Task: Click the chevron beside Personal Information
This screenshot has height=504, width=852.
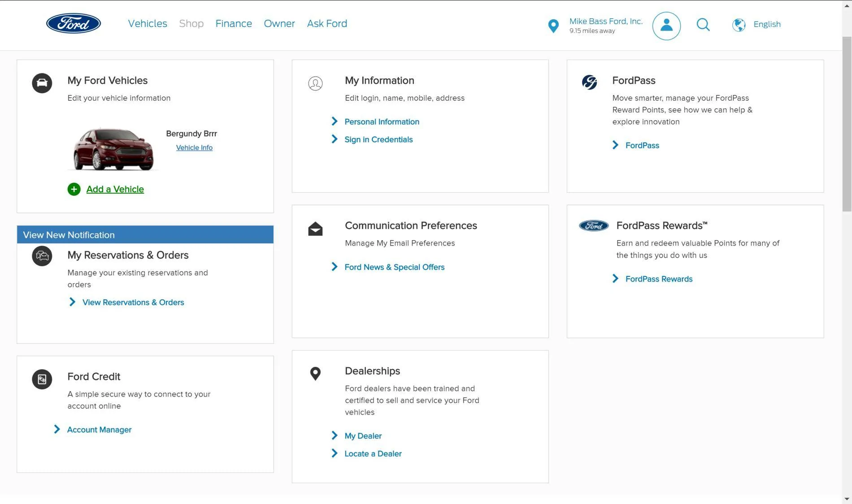Action: pos(335,121)
